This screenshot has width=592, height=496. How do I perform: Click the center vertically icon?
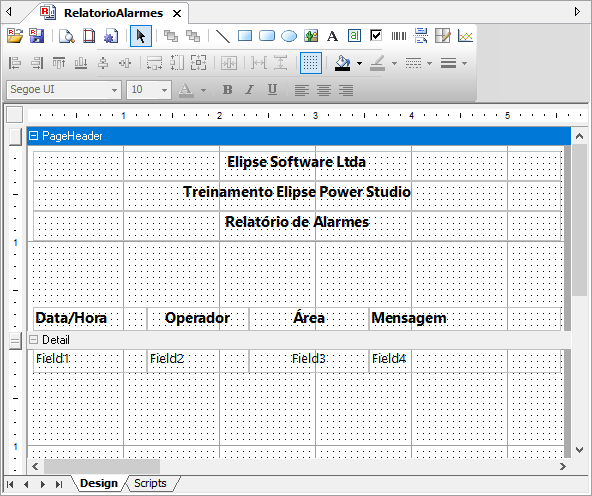(x=103, y=63)
